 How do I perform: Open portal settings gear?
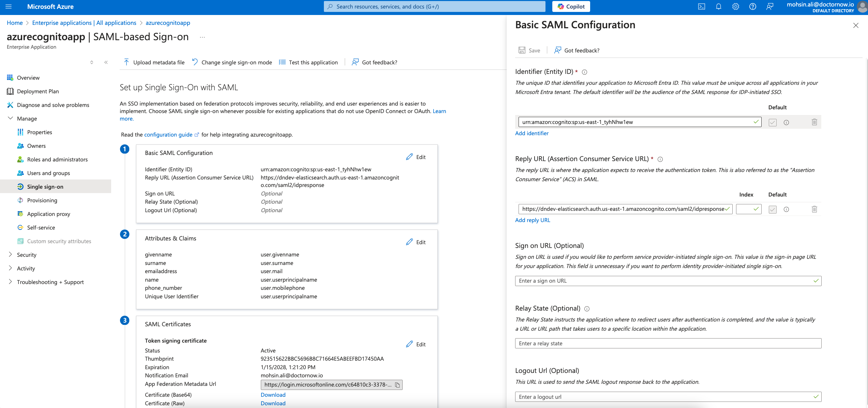pos(735,6)
